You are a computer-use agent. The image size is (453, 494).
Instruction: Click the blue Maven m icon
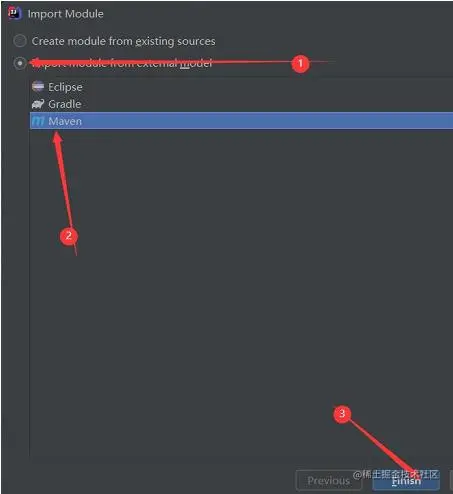point(38,121)
